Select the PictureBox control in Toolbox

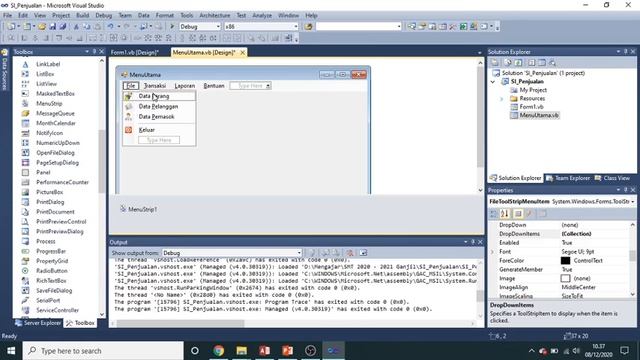click(x=49, y=192)
